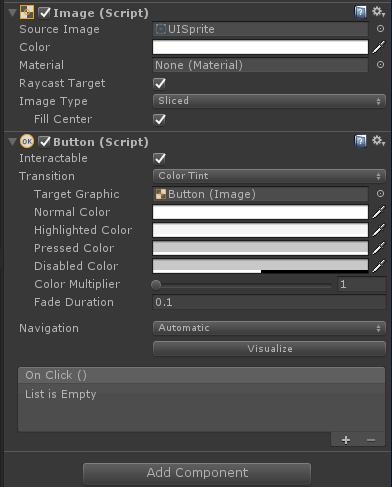Viewport: 392px width, 487px height.
Task: Collapse the Image (Script) component foldout
Action: coord(13,13)
